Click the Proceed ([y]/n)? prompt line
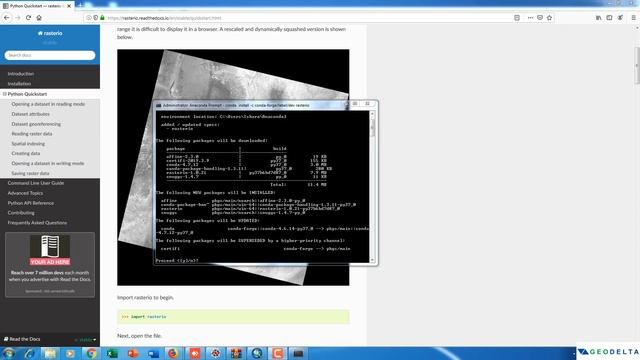 point(177,260)
